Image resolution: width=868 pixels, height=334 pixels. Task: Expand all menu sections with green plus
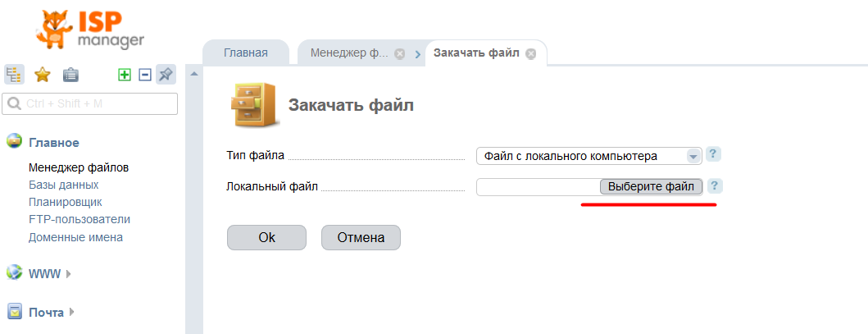click(x=125, y=74)
